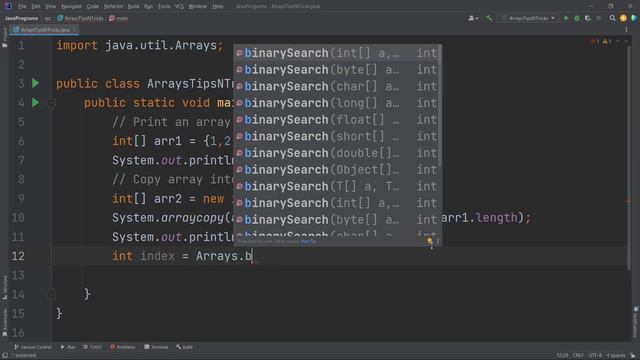
Task: Open the Project tool window on the left stripe
Action: tap(4, 37)
